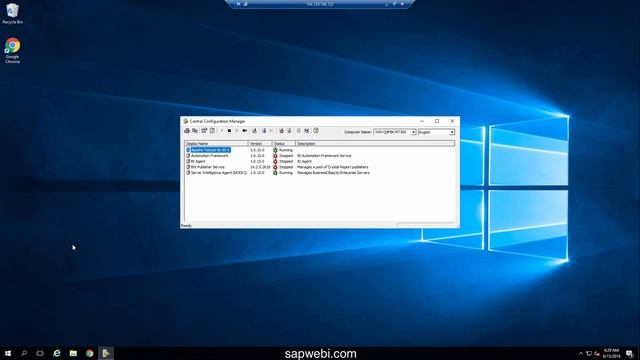This screenshot has width=640, height=360.
Task: Select Apache Tomcat for BI 4 row
Action: coord(210,150)
